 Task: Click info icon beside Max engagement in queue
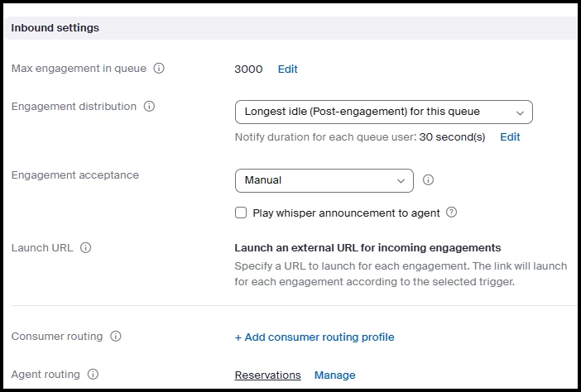click(159, 69)
